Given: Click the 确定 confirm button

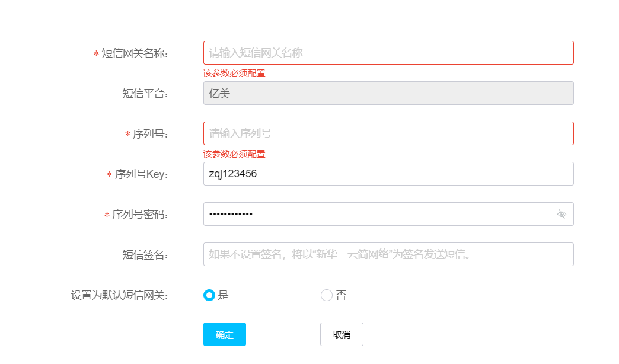Looking at the screenshot, I should coord(224,334).
